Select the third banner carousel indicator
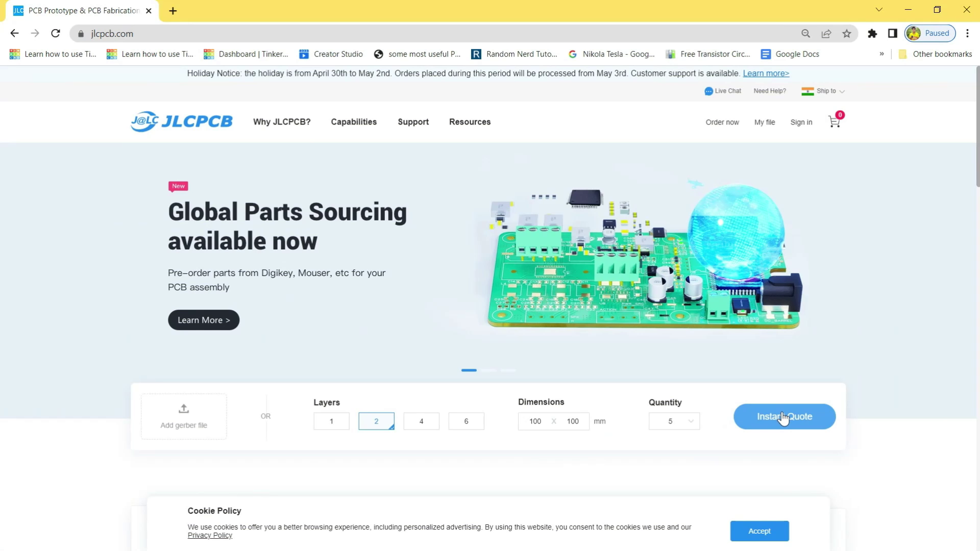This screenshot has height=551, width=980. [508, 370]
